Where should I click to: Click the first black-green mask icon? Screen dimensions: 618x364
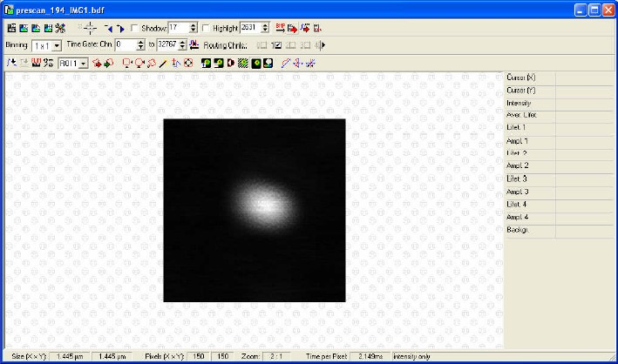point(206,63)
